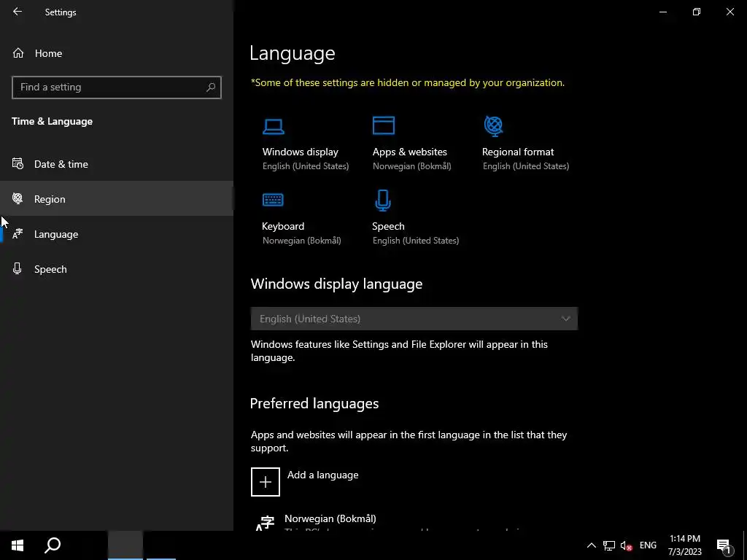
Task: Go back with the Settings arrow
Action: click(x=18, y=12)
